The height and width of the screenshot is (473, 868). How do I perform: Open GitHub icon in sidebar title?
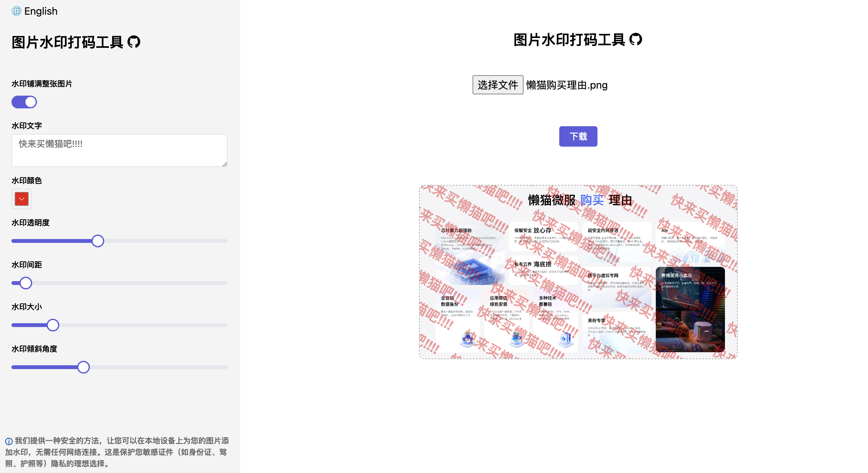[134, 42]
